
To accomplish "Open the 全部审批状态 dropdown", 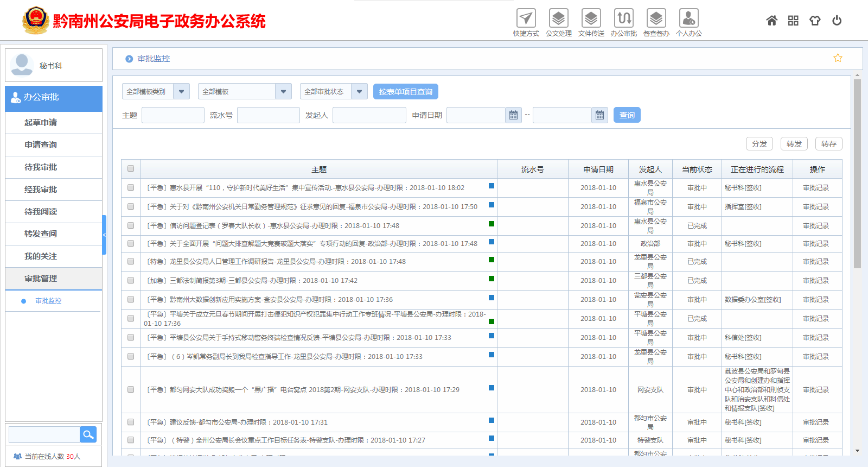I will (334, 91).
